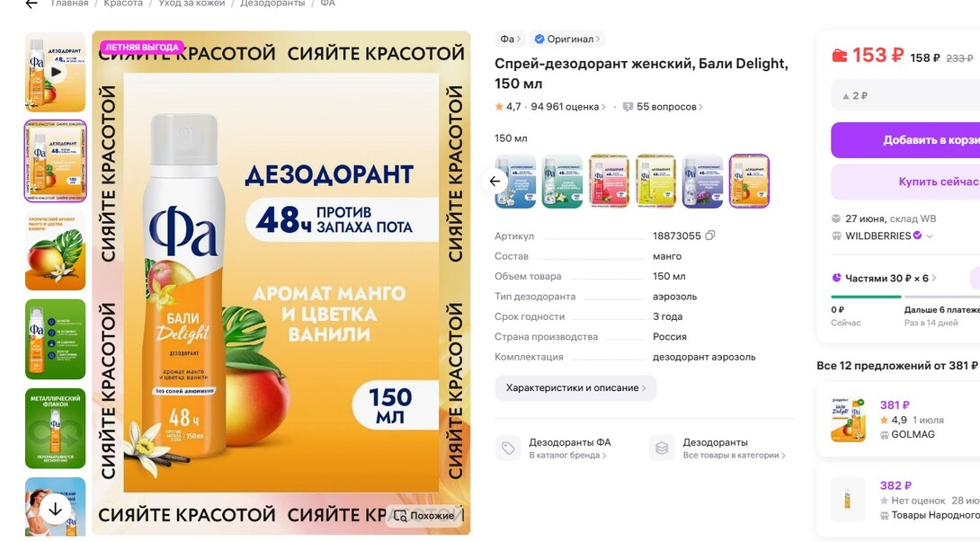Expand Характеристики и описание

click(x=575, y=387)
